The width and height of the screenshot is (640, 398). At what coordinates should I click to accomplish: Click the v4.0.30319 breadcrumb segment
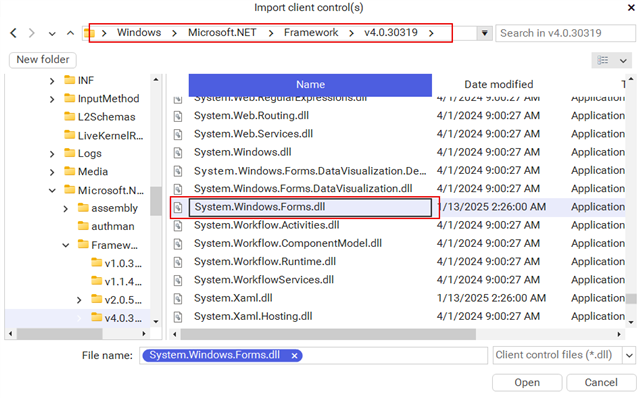pyautogui.click(x=391, y=33)
